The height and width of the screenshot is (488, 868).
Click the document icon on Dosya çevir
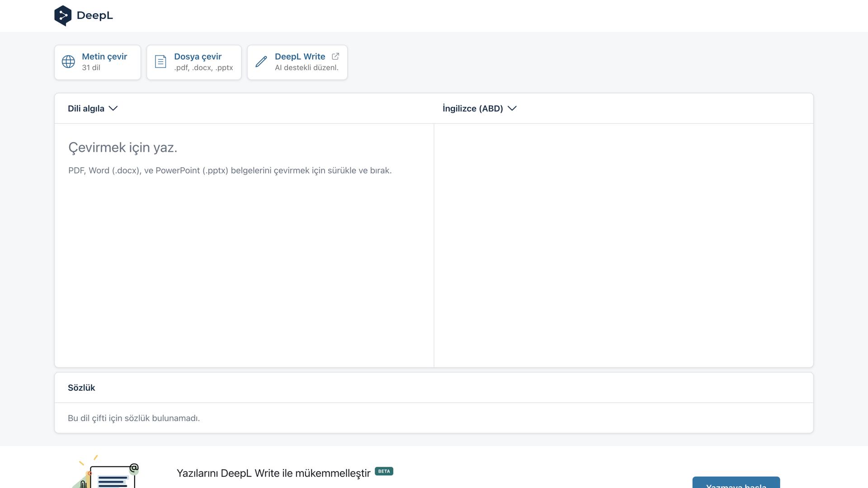click(160, 62)
